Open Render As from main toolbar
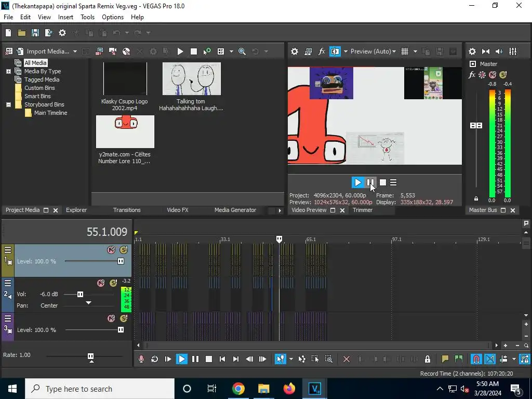Image resolution: width=532 pixels, height=399 pixels. click(x=49, y=33)
